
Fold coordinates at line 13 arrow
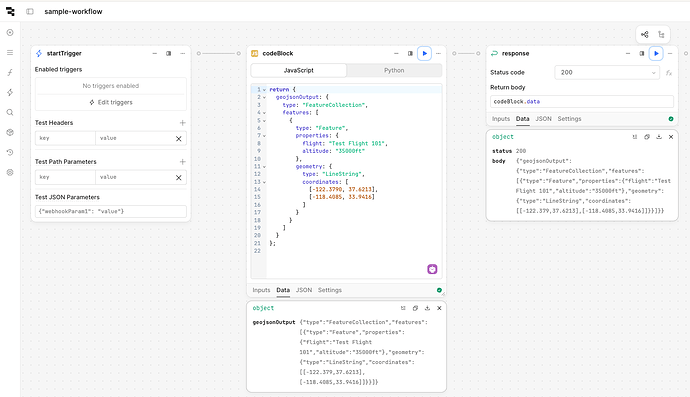[264, 182]
